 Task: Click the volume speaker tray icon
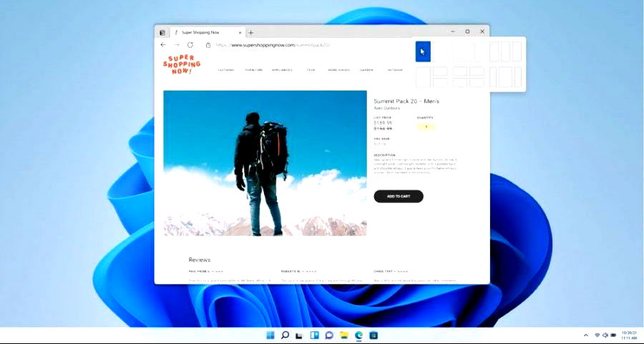605,335
